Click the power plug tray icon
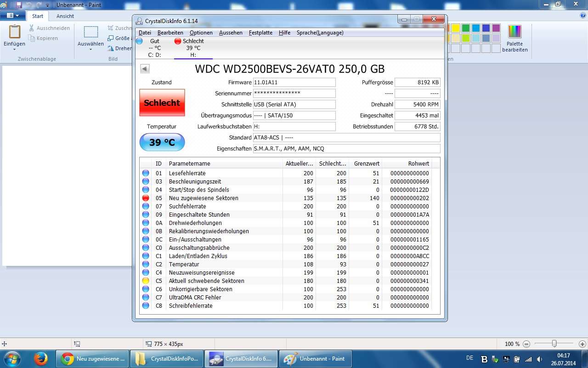588x368 pixels. coord(517,359)
